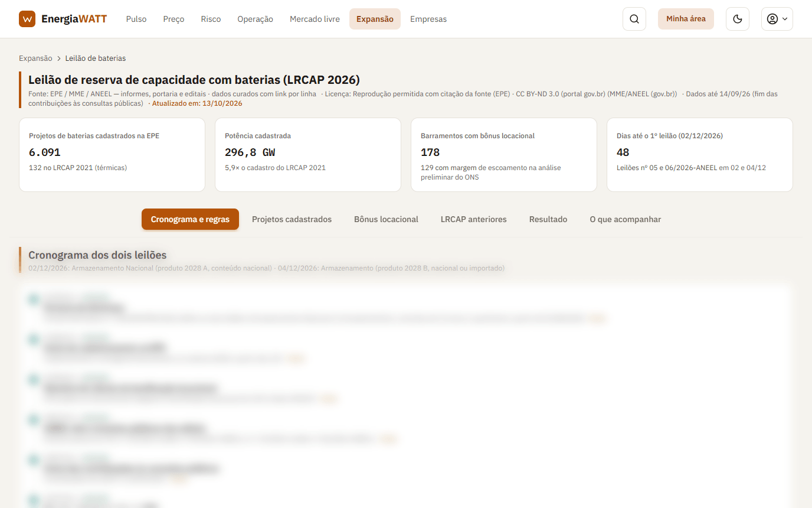
Task: Open the Risco menu
Action: 211,19
